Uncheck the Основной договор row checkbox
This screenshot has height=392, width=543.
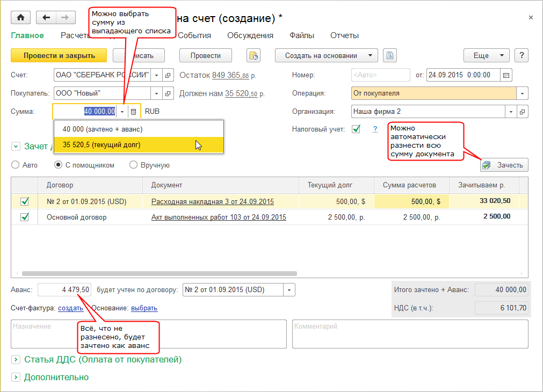25,217
